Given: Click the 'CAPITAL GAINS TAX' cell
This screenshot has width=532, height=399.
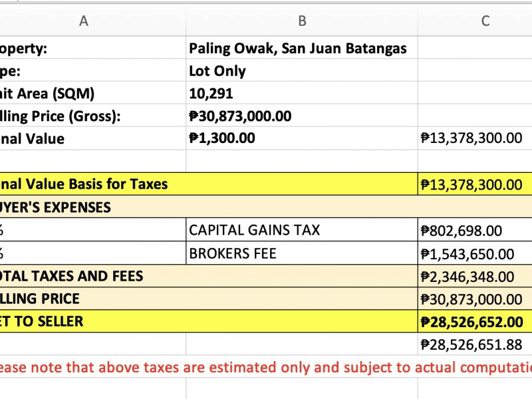Looking at the screenshot, I should (254, 230).
